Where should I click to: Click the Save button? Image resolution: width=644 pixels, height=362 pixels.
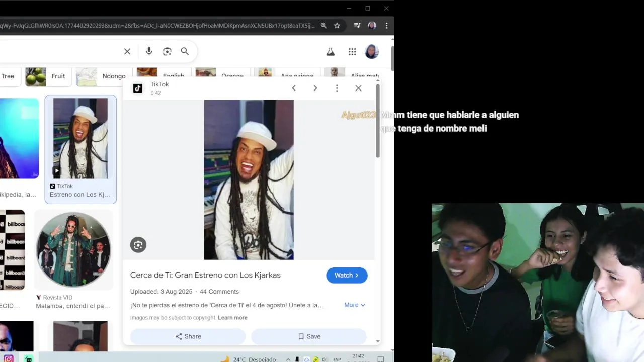pos(309,336)
